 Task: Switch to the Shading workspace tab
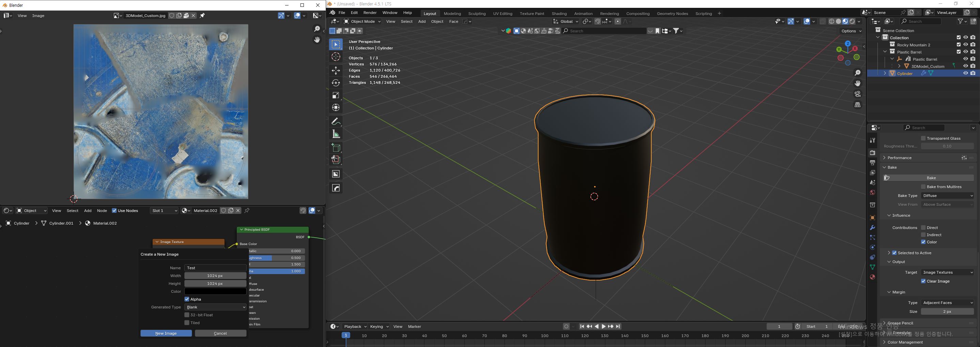pos(559,13)
